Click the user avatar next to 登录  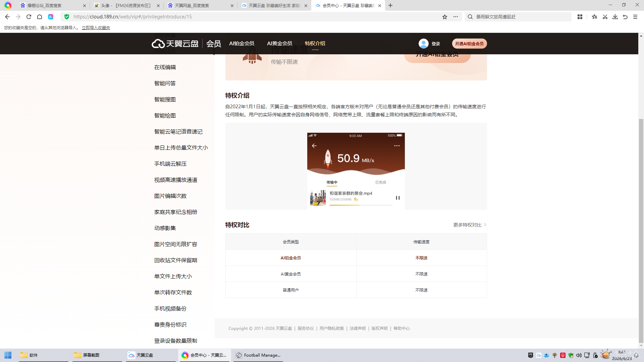(424, 44)
